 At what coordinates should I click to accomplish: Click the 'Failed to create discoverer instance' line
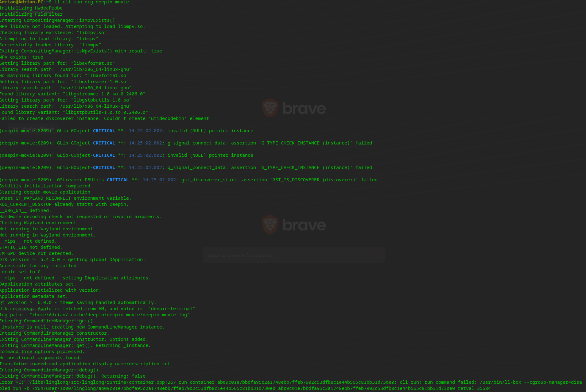coord(104,118)
